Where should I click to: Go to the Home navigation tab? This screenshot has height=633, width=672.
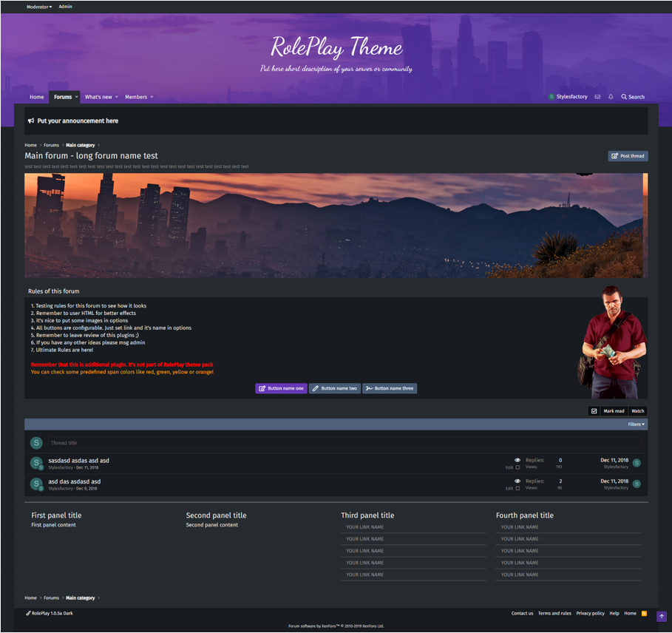point(36,98)
